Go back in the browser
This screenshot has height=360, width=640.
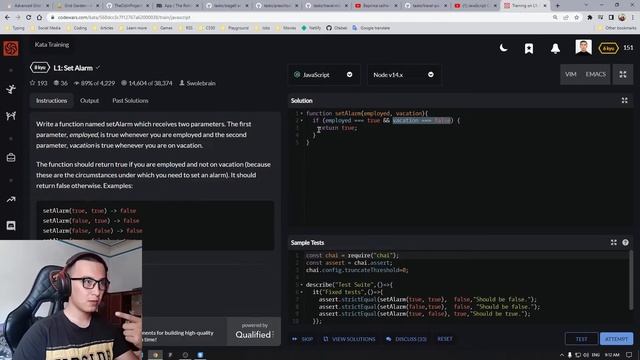coord(7,18)
